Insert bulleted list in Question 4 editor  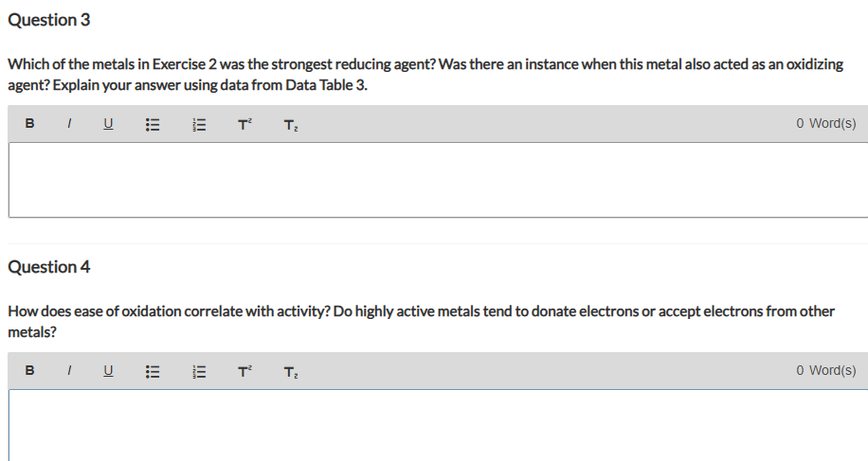click(x=153, y=372)
